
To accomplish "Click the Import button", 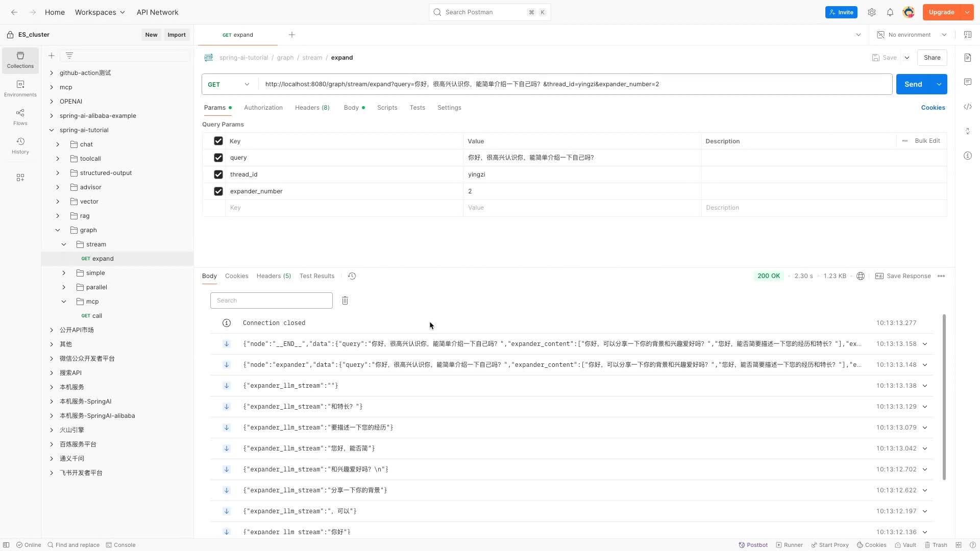I will point(177,35).
